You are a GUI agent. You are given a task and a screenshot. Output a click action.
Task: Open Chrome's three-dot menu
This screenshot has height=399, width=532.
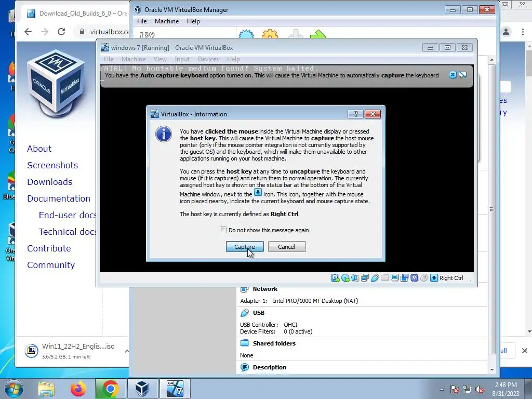pos(523,32)
